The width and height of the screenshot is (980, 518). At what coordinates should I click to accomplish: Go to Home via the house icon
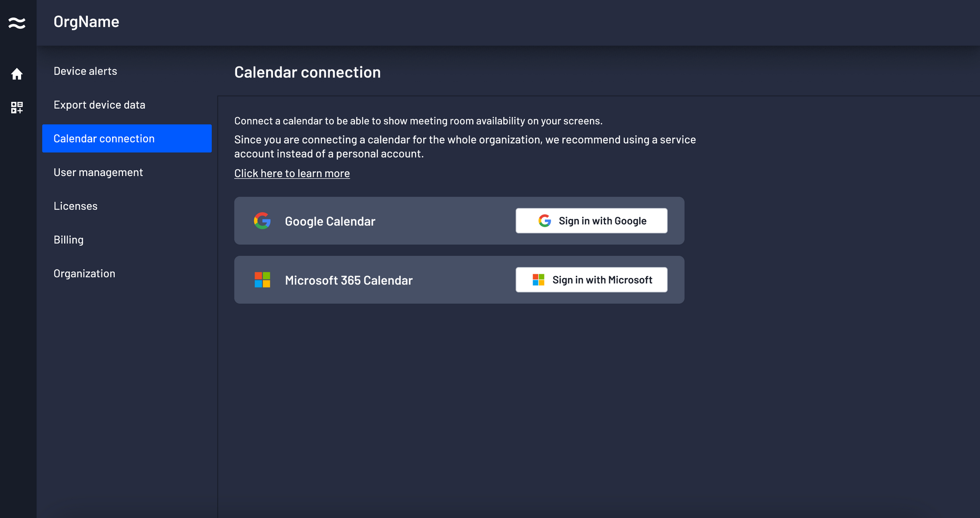pyautogui.click(x=17, y=74)
